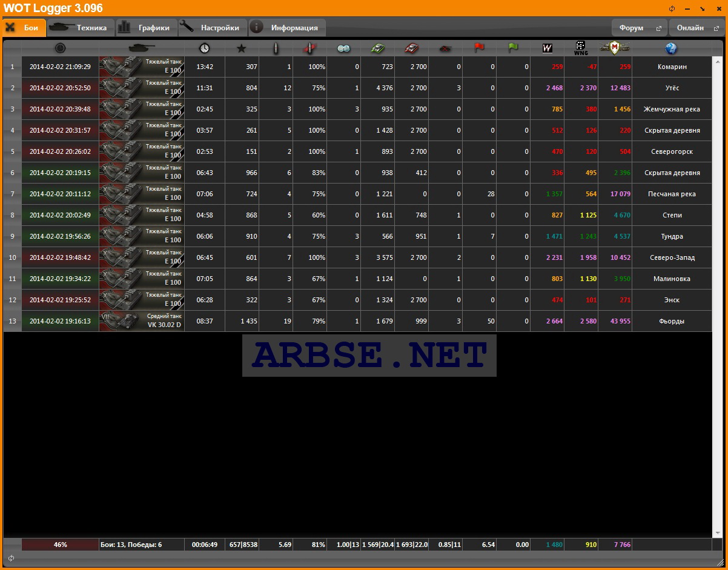Sort by red flag capture points icon
The height and width of the screenshot is (570, 728).
[480, 48]
